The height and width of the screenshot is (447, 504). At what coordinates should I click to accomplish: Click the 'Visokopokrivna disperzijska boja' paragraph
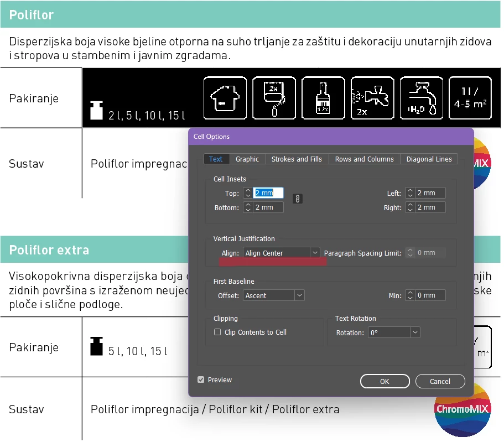coord(100,290)
